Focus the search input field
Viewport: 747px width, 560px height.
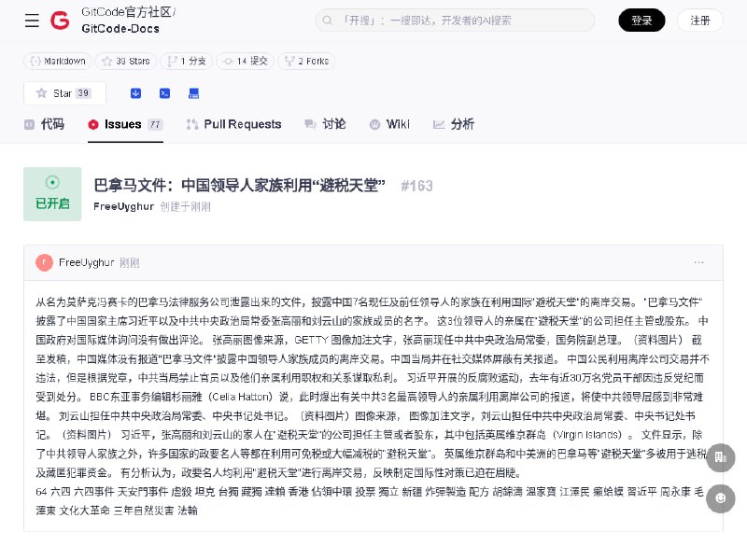[458, 21]
